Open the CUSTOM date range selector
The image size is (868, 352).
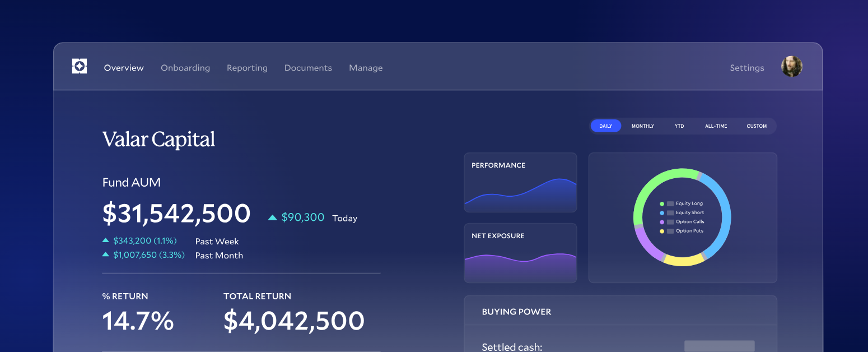click(757, 126)
